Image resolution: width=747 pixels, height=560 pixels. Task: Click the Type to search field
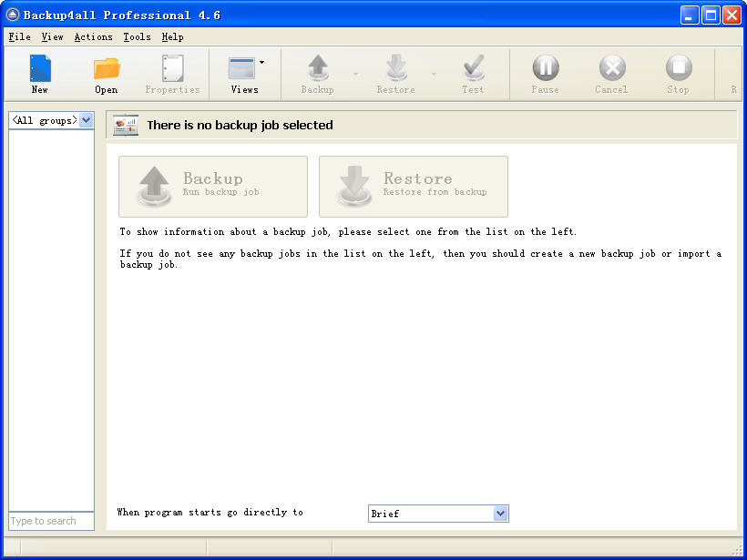pyautogui.click(x=51, y=521)
